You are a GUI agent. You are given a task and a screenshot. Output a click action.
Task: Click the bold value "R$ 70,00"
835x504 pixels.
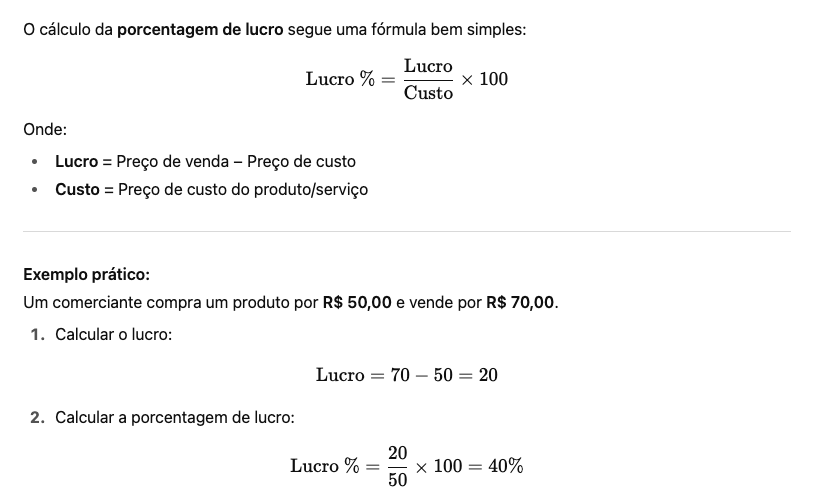pos(520,303)
